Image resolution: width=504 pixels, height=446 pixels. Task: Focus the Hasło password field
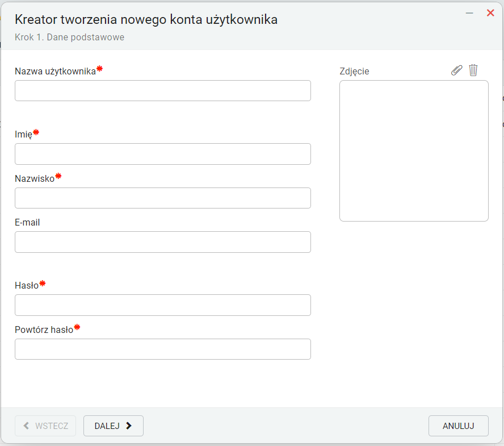tap(163, 305)
